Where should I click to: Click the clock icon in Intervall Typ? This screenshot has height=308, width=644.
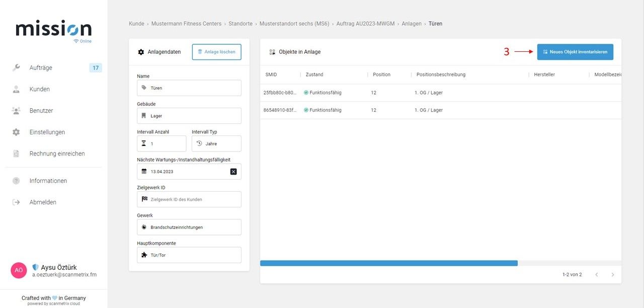coord(199,143)
